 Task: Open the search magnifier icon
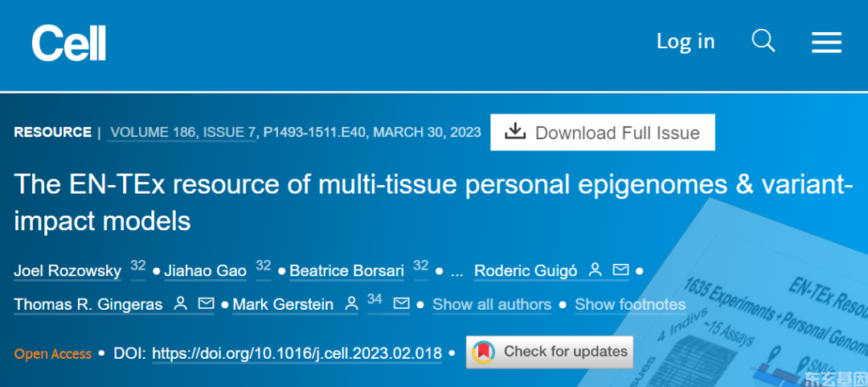(763, 41)
